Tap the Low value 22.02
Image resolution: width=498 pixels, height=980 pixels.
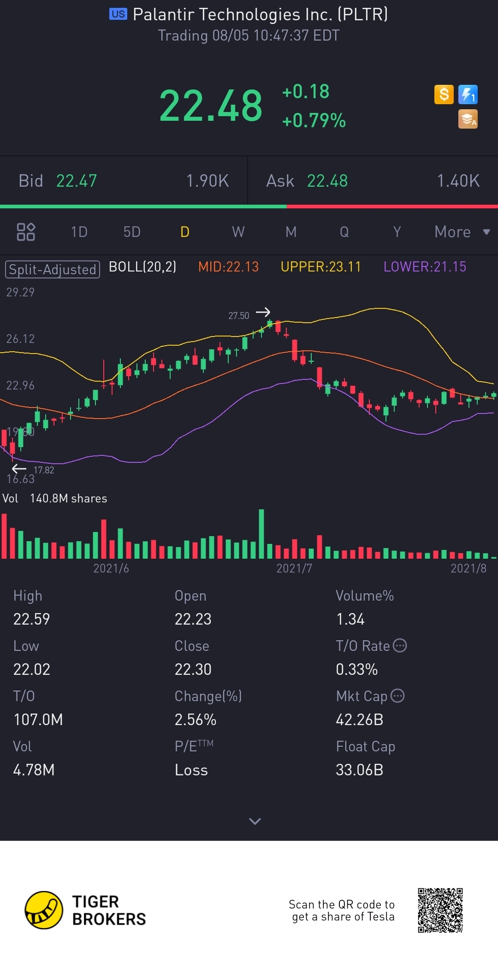[x=31, y=669]
